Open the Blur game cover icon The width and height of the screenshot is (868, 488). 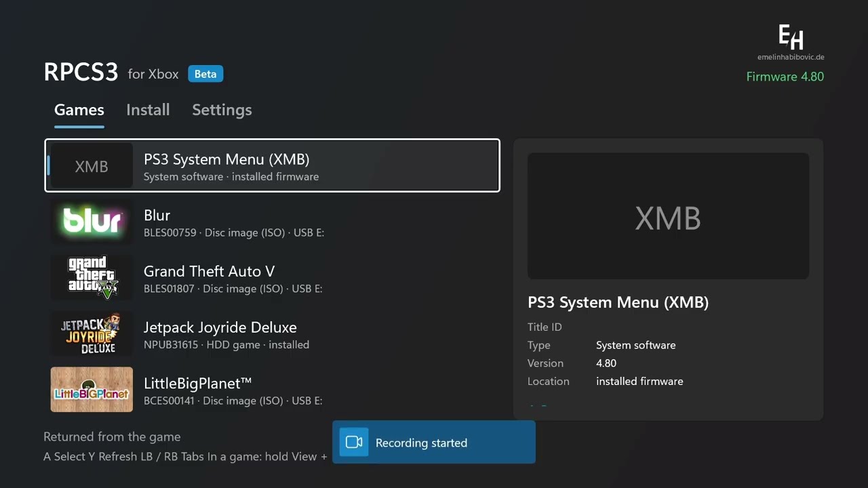(92, 222)
